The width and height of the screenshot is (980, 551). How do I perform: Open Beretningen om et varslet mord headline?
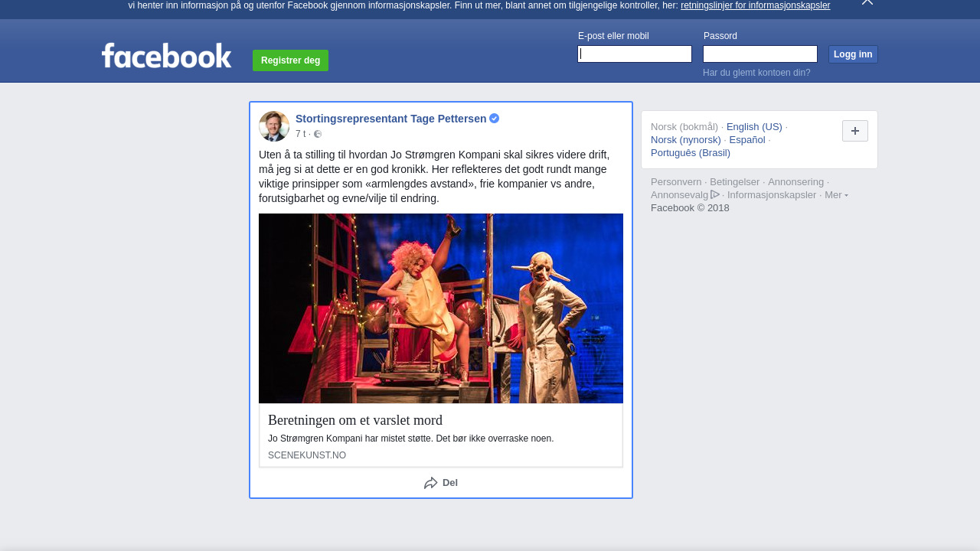(x=355, y=420)
